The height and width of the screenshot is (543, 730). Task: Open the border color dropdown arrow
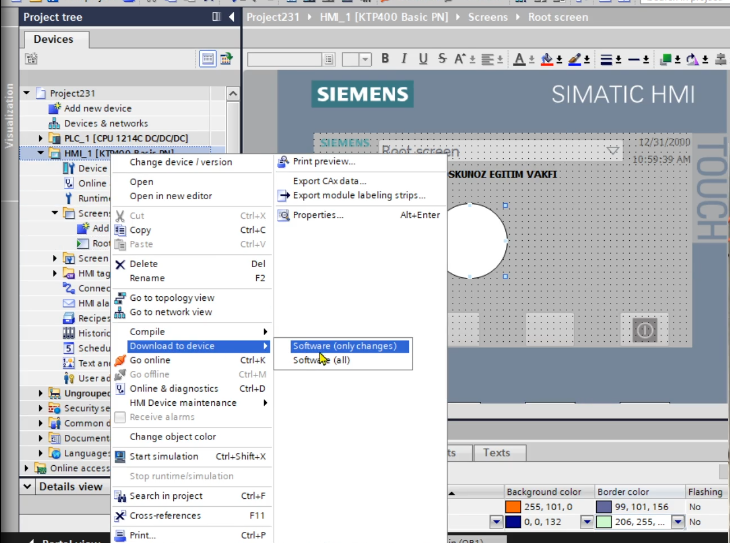678,522
